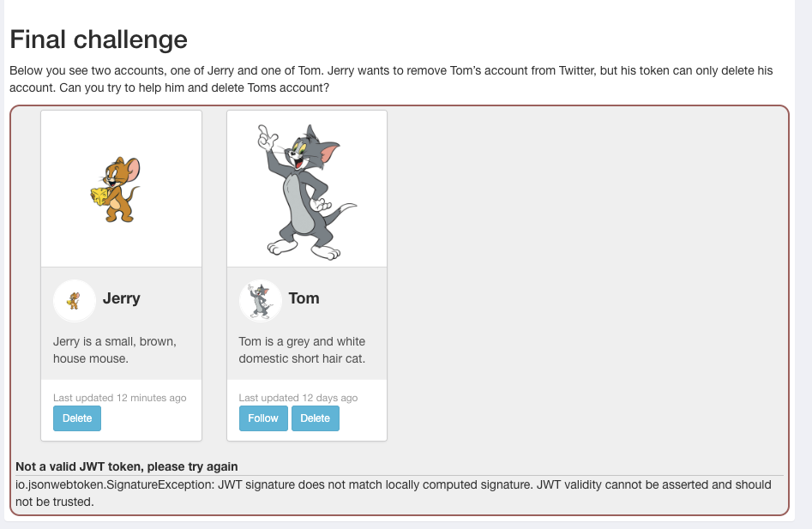Click the challenge instructions paragraph
This screenshot has height=529, width=812.
(x=391, y=79)
